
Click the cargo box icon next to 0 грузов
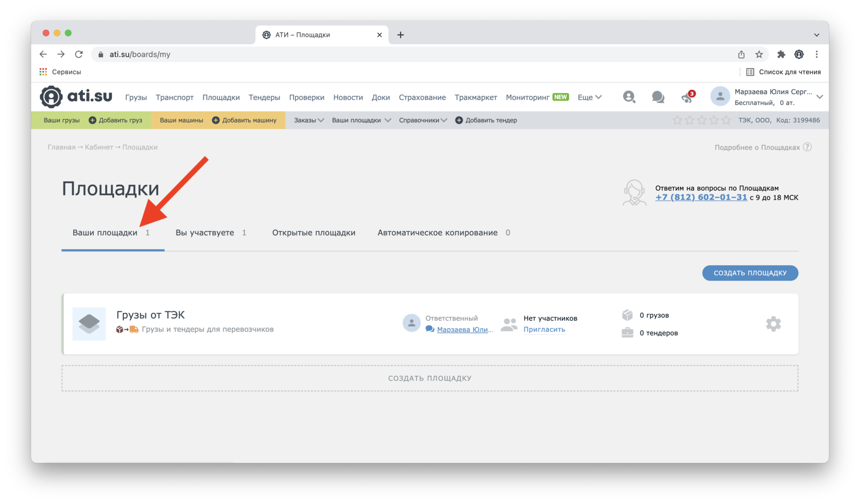point(627,315)
